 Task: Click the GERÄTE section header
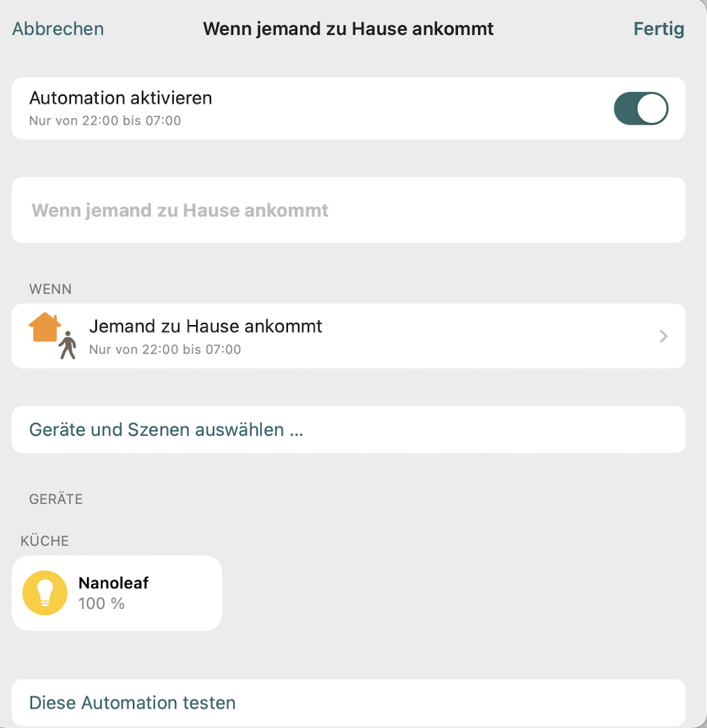pyautogui.click(x=56, y=499)
